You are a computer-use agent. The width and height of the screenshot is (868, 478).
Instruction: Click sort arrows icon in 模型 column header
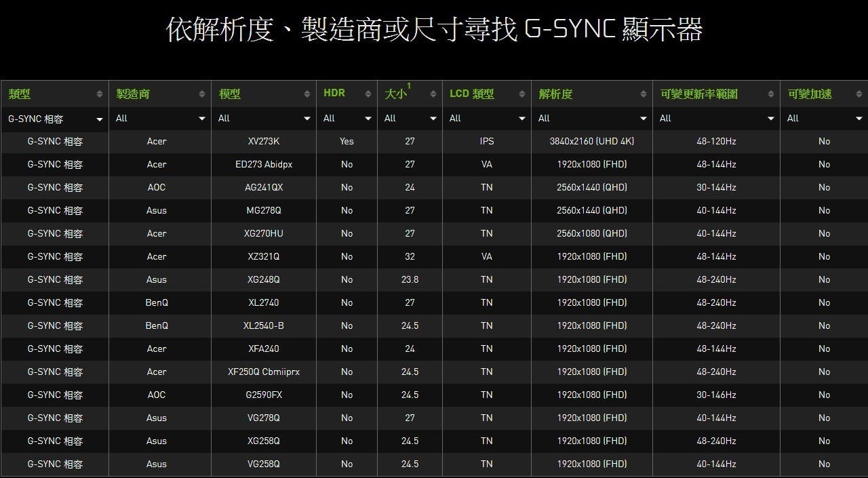(x=307, y=94)
